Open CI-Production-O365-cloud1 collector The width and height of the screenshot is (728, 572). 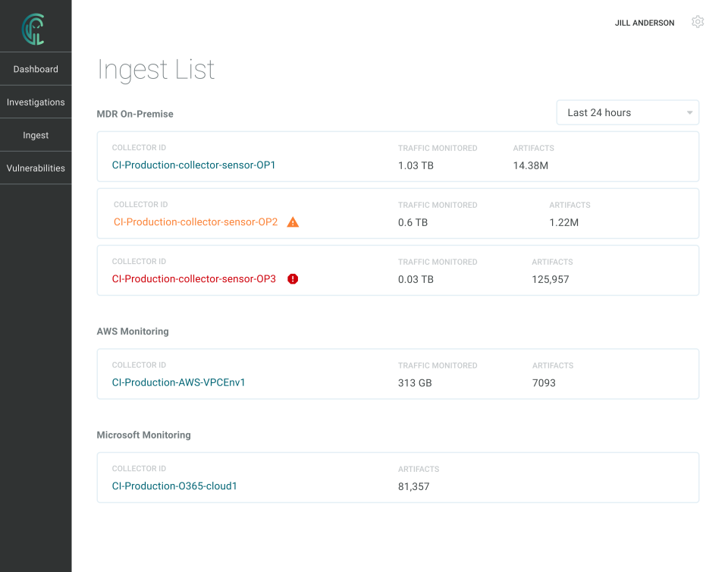(x=174, y=486)
